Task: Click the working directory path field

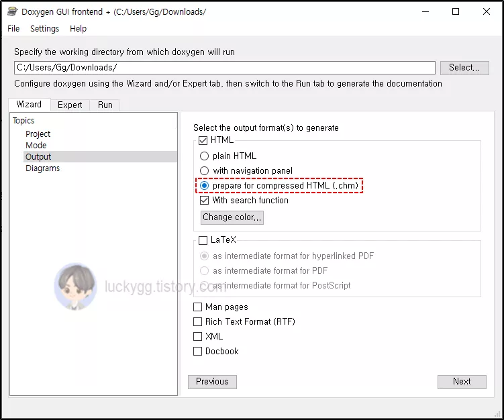Action: 225,68
